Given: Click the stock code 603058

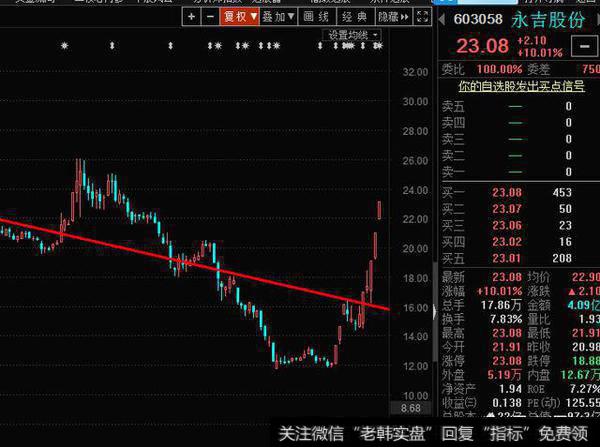Looking at the screenshot, I should (478, 18).
